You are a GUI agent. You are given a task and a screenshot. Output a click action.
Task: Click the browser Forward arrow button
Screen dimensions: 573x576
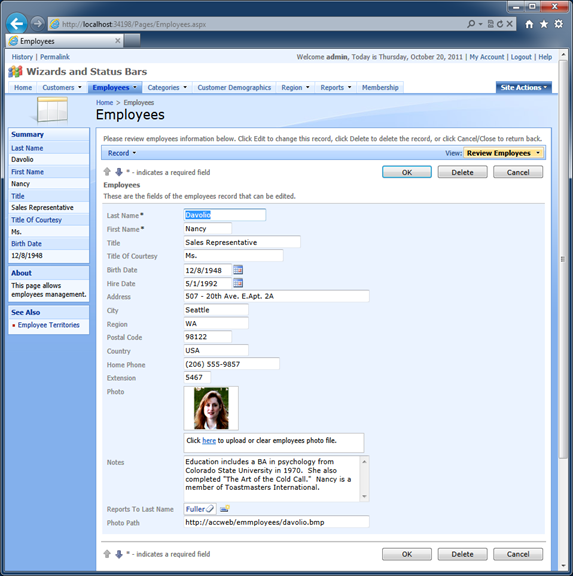(x=37, y=24)
